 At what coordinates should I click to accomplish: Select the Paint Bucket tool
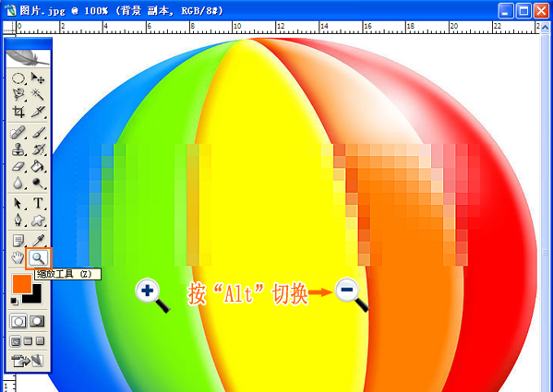click(x=37, y=166)
